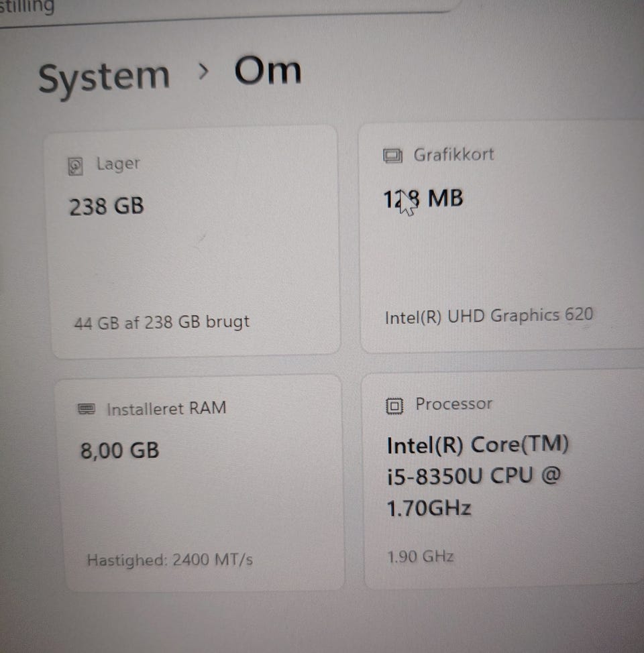This screenshot has width=644, height=653.
Task: Select the 44 GB af 238 GB brugt text
Action: tap(162, 322)
